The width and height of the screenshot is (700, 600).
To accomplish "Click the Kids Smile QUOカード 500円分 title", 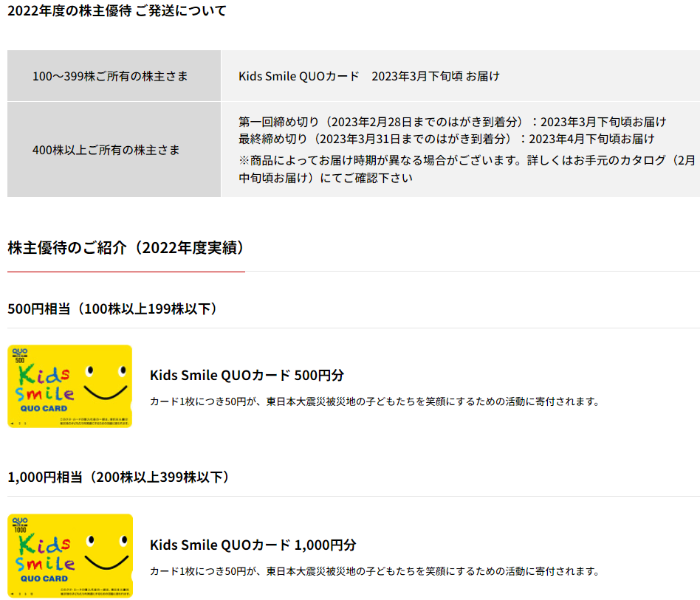I will pyautogui.click(x=247, y=375).
